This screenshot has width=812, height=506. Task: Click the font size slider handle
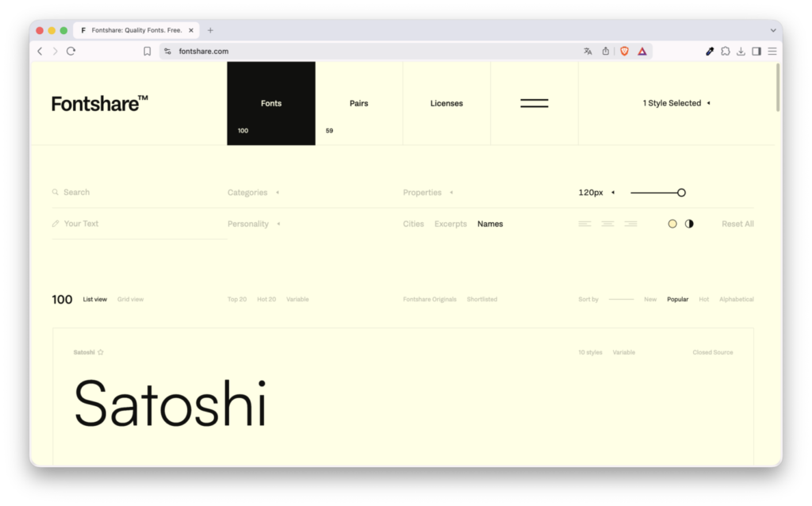point(681,192)
